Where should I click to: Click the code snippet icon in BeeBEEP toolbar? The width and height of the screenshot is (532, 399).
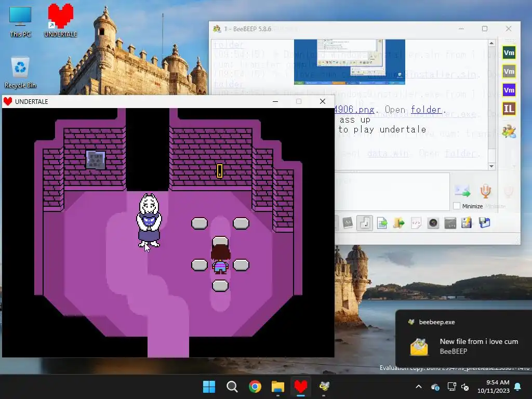(416, 223)
